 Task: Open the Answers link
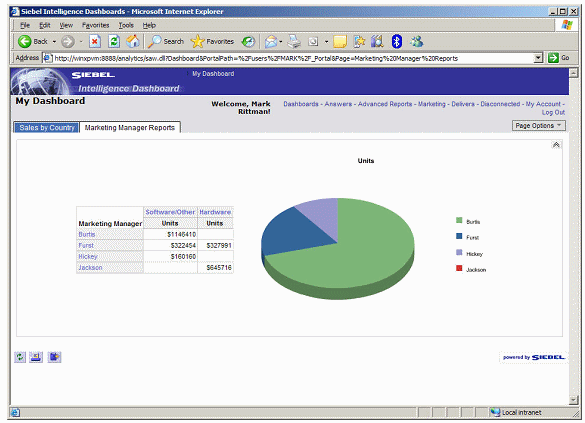click(338, 104)
